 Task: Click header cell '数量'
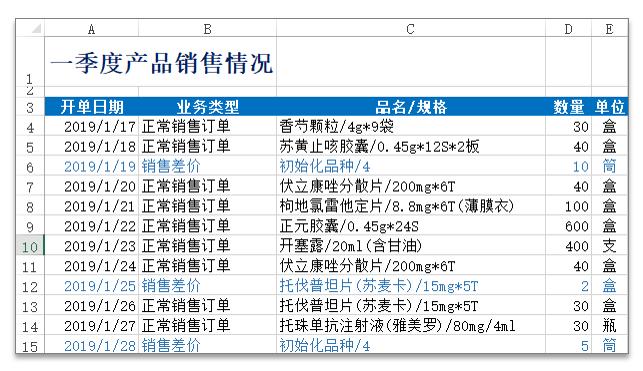coord(568,107)
